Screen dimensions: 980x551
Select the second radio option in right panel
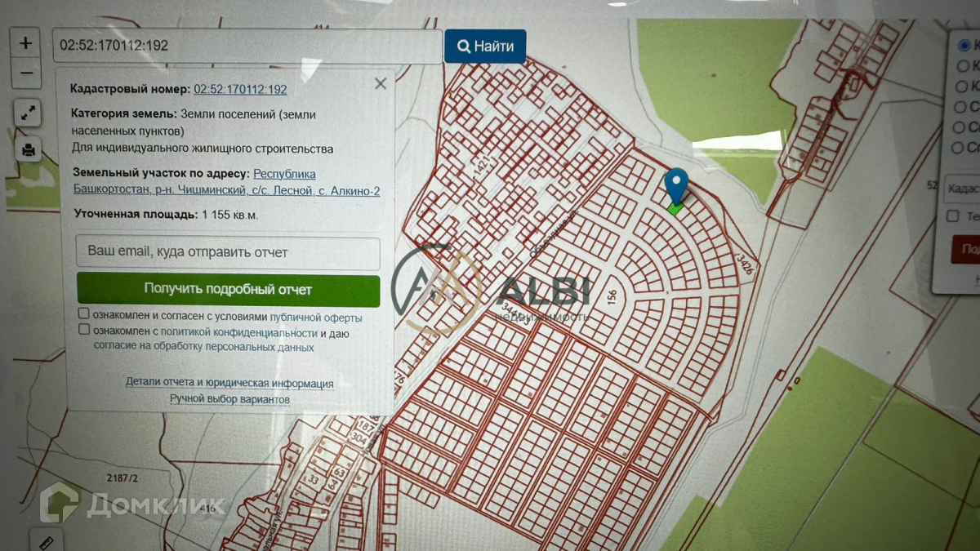(963, 65)
